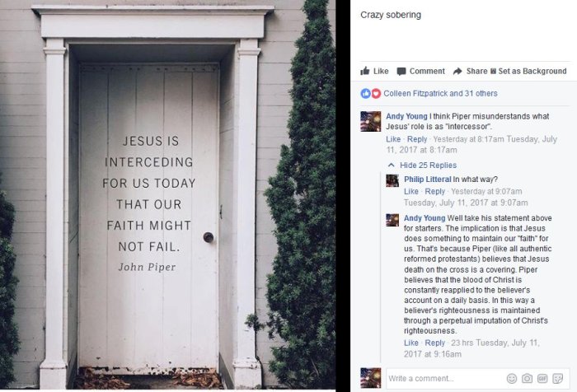Click the red heart reaction icon

pyautogui.click(x=375, y=93)
